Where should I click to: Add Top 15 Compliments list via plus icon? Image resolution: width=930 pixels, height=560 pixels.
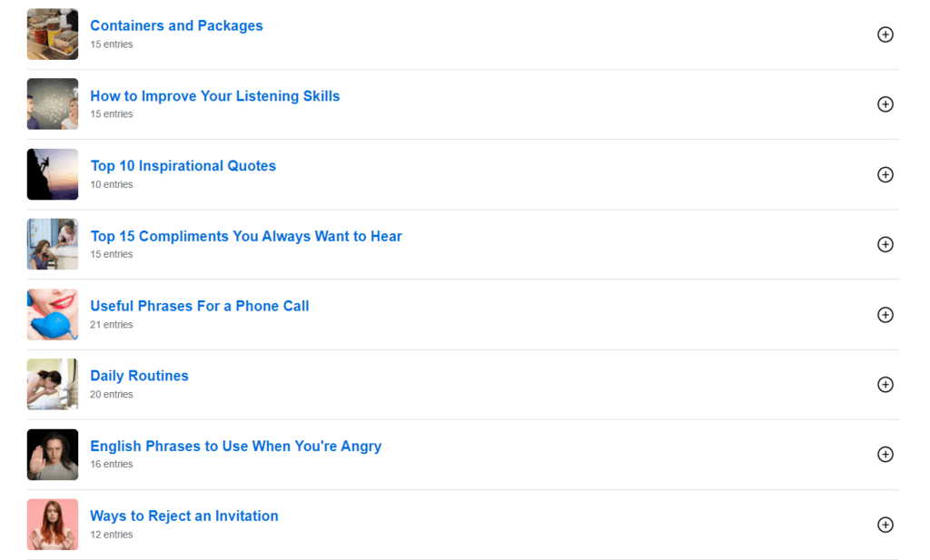tap(885, 244)
